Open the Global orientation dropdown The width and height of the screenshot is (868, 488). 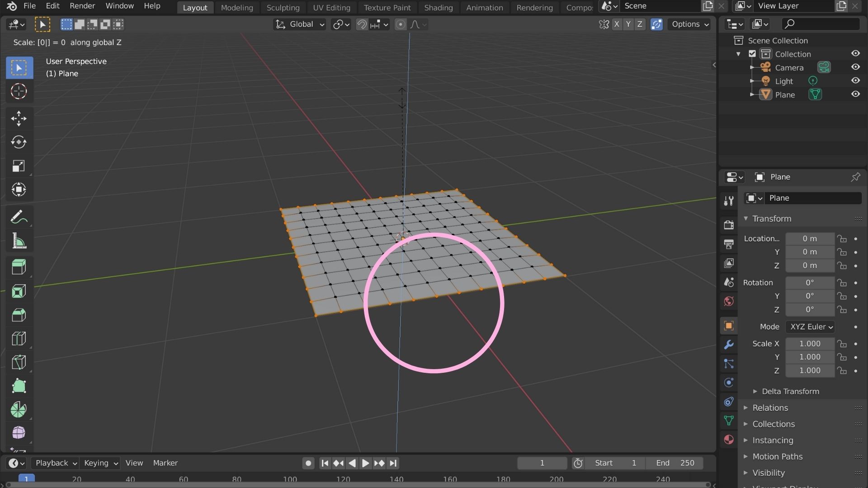298,24
